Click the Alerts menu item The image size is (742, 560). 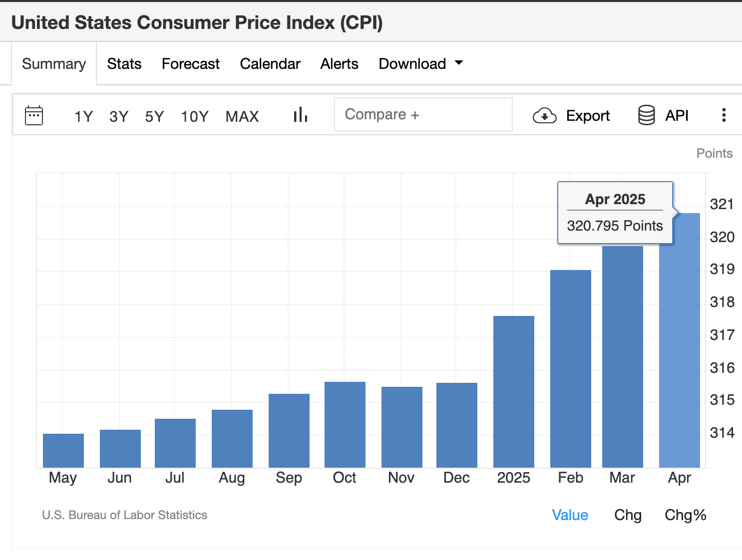coord(339,63)
